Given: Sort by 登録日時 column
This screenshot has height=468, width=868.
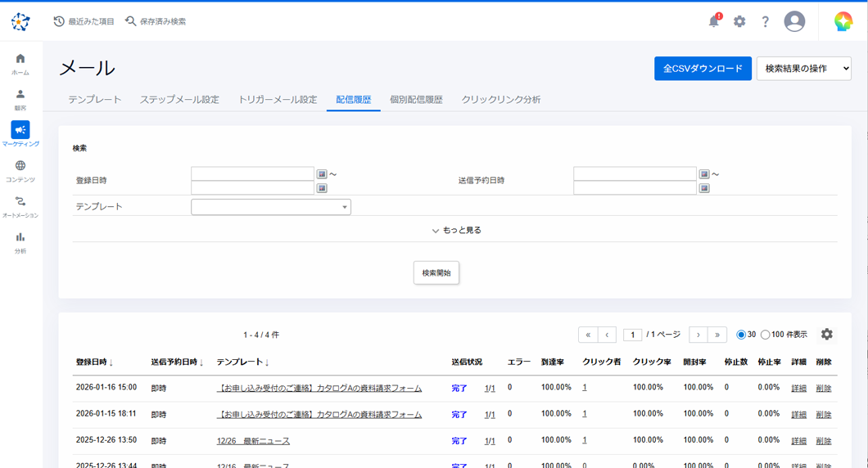Looking at the screenshot, I should coord(94,362).
